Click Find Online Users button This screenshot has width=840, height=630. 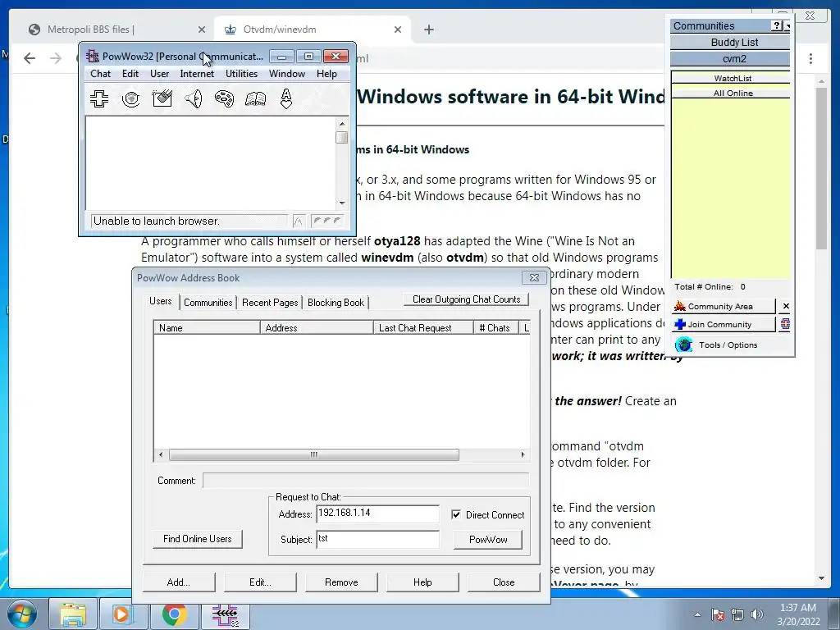197,539
